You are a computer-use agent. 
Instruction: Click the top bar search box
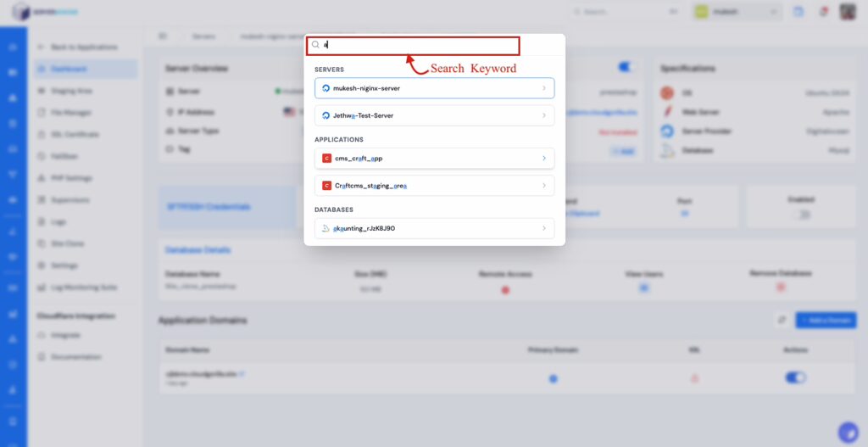pos(626,12)
